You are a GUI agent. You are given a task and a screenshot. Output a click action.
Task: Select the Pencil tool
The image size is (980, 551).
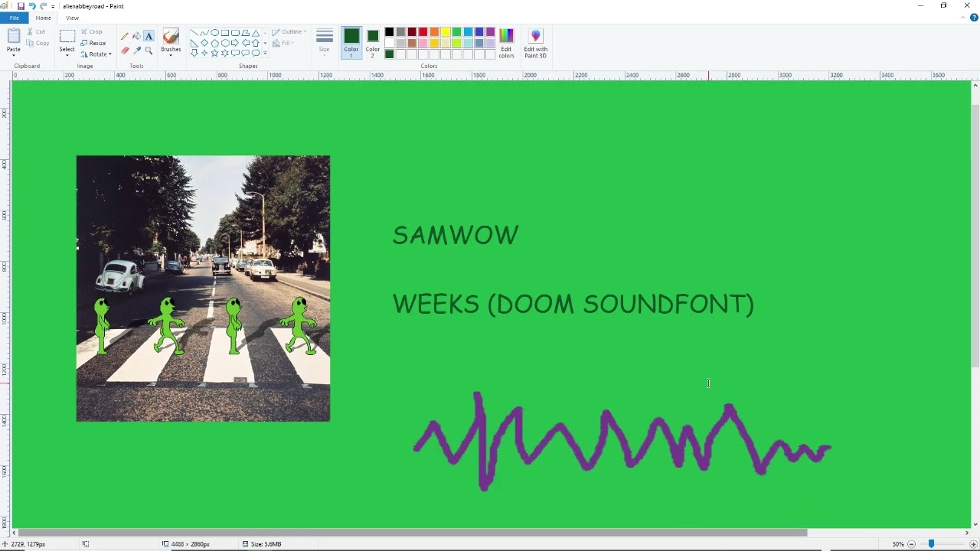coord(125,36)
